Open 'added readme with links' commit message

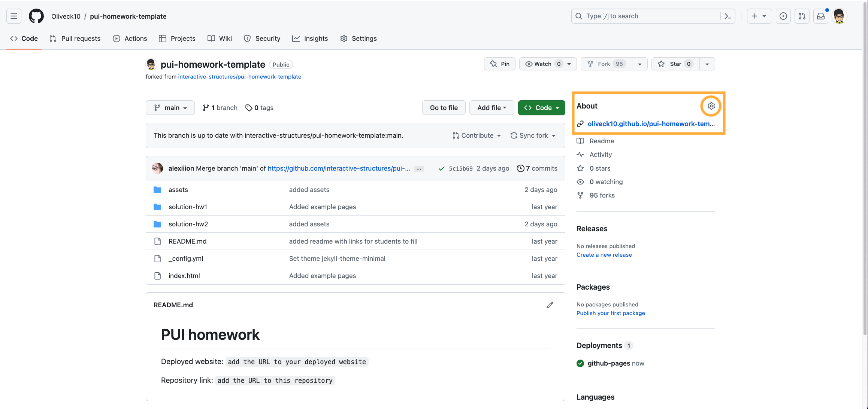coord(353,241)
